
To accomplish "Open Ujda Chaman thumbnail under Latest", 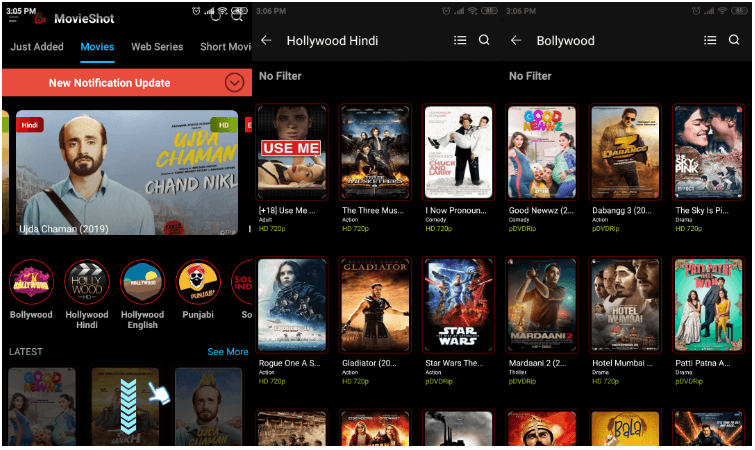I will click(x=208, y=407).
